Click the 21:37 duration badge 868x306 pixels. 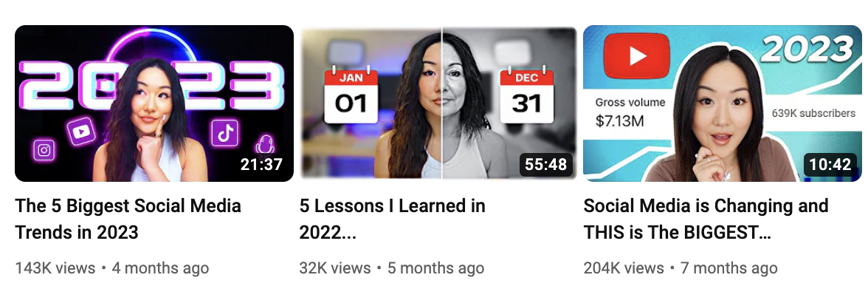tap(261, 164)
